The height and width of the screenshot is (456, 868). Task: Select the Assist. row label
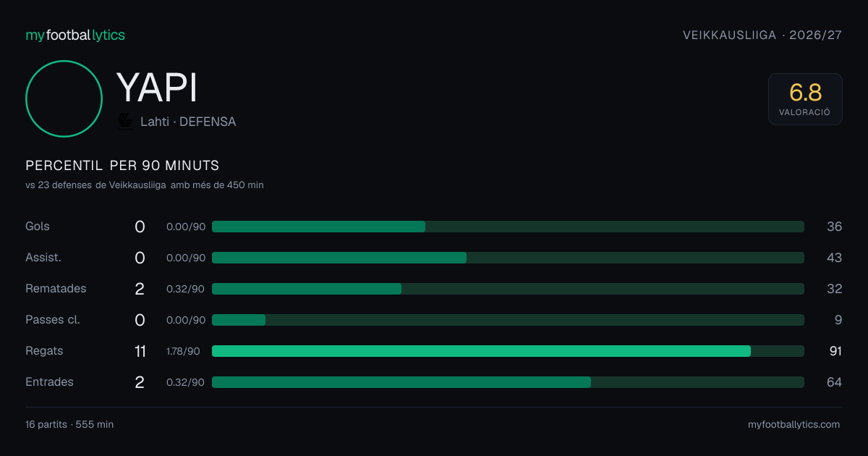click(x=43, y=258)
